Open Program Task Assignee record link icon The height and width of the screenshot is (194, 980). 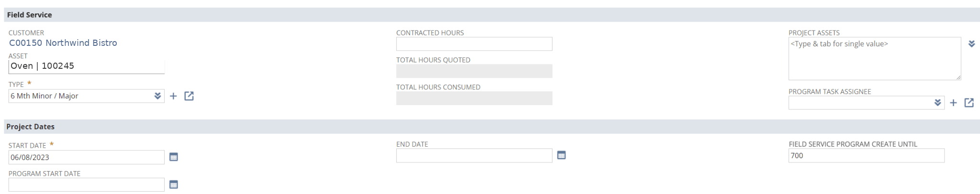coord(969,103)
